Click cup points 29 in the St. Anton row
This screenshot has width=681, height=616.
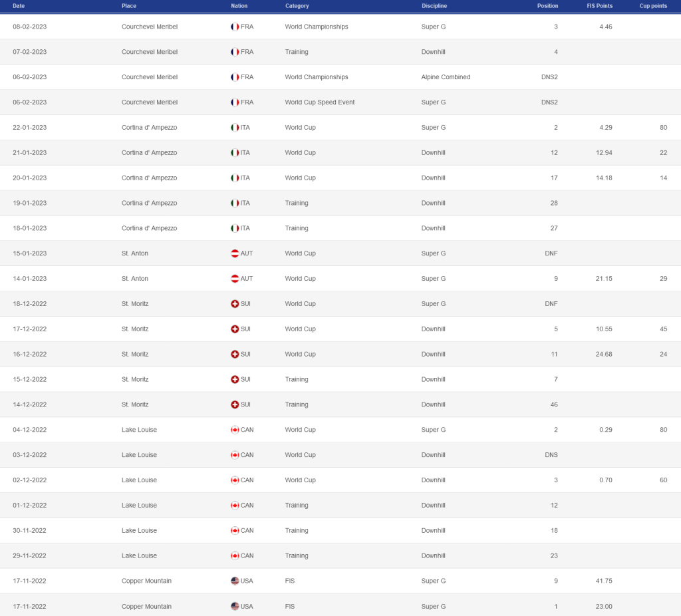(x=663, y=279)
